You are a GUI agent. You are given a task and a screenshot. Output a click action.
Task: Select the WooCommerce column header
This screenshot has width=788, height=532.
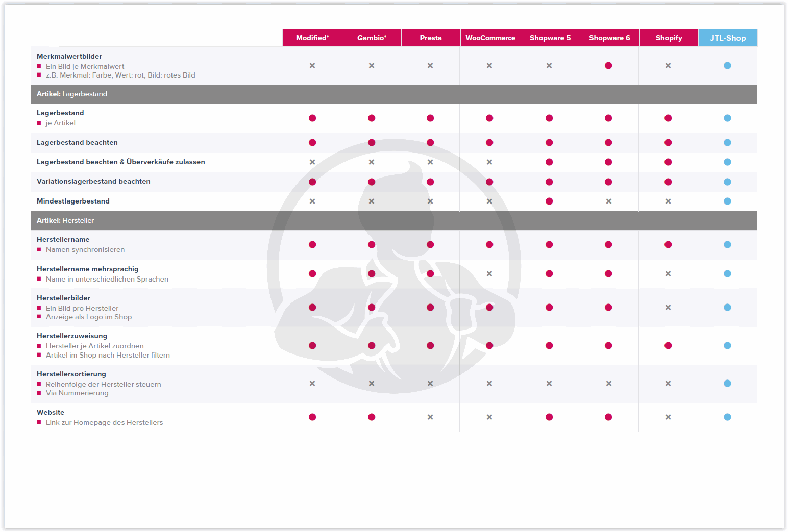click(x=490, y=38)
